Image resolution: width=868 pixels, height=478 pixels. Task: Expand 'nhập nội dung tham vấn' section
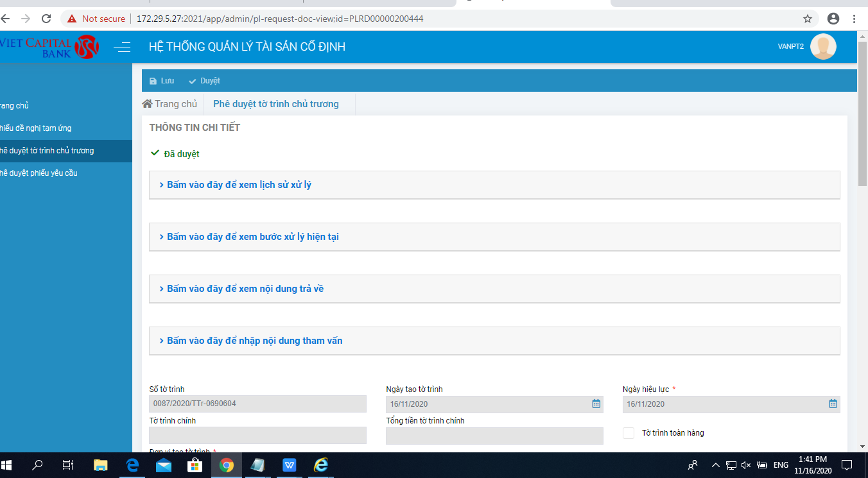[494, 341]
